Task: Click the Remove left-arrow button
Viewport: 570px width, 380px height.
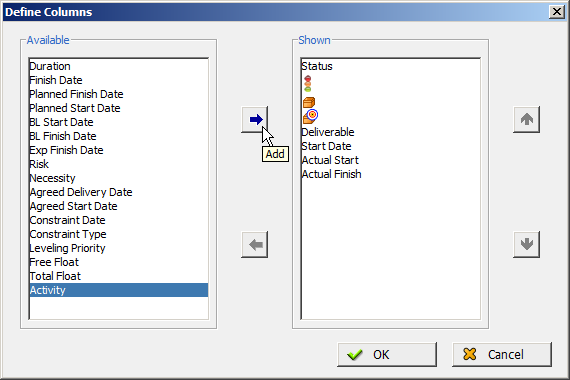Action: click(x=254, y=244)
